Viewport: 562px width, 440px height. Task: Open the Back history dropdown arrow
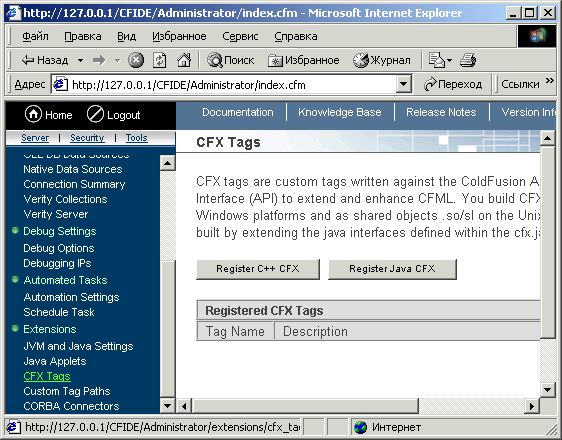(x=81, y=60)
